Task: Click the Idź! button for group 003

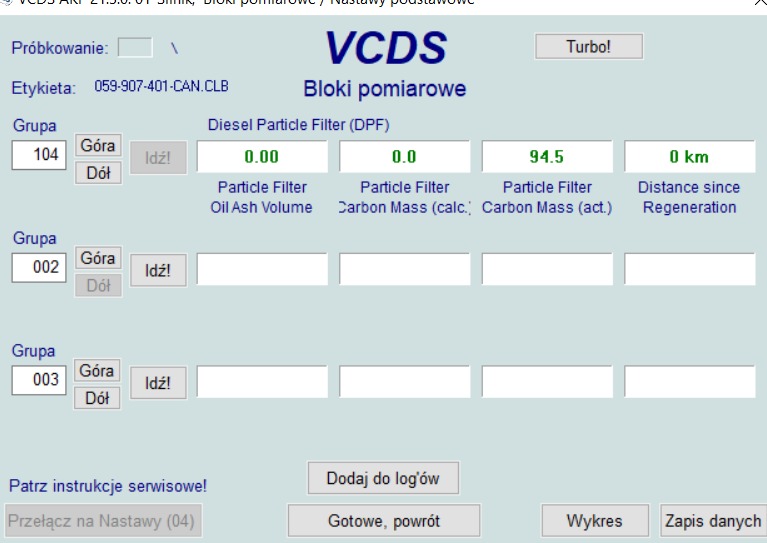Action: pos(158,383)
